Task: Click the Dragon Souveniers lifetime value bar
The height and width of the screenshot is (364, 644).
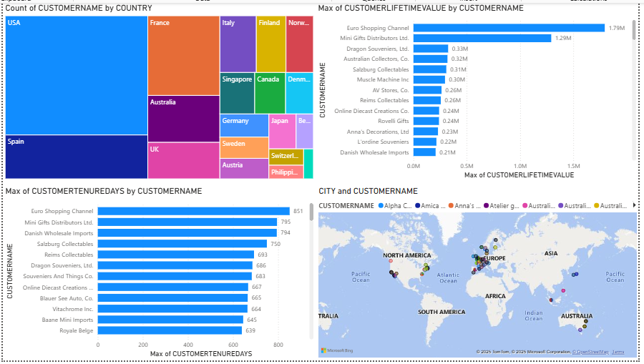Action: (431, 49)
